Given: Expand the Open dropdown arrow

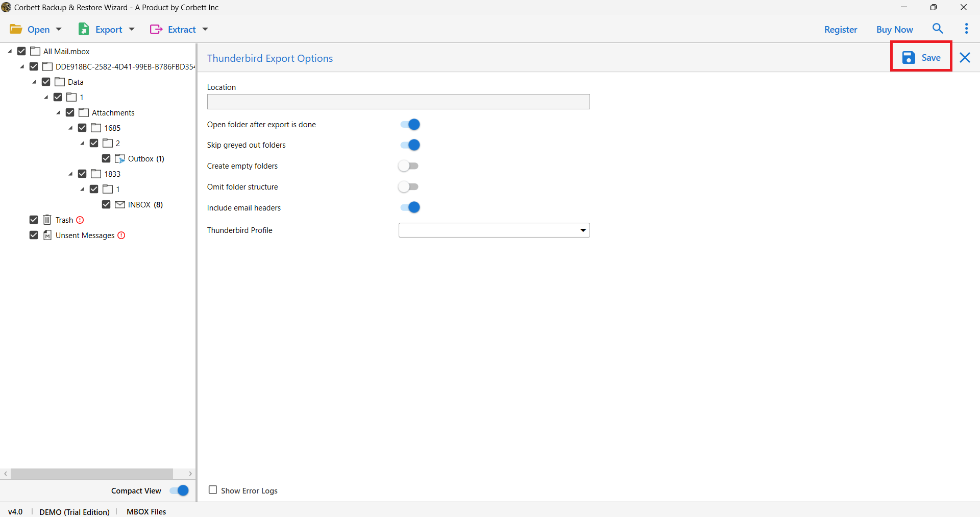Looking at the screenshot, I should (59, 30).
